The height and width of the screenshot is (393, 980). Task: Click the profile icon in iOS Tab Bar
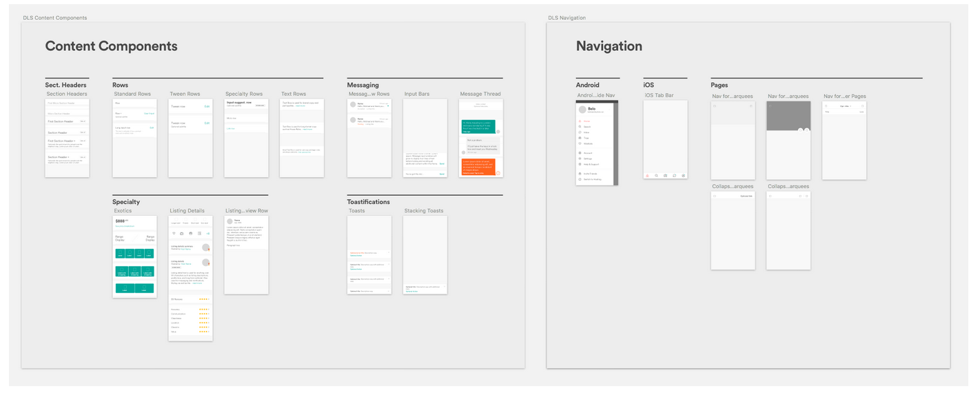point(683,176)
